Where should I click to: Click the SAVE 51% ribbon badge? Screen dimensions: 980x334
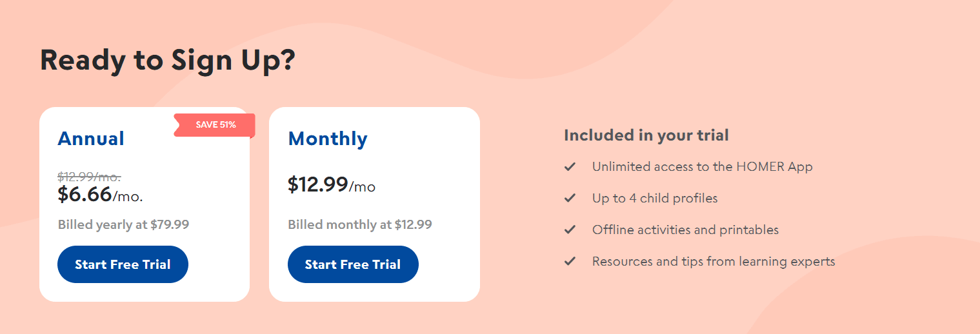click(215, 125)
